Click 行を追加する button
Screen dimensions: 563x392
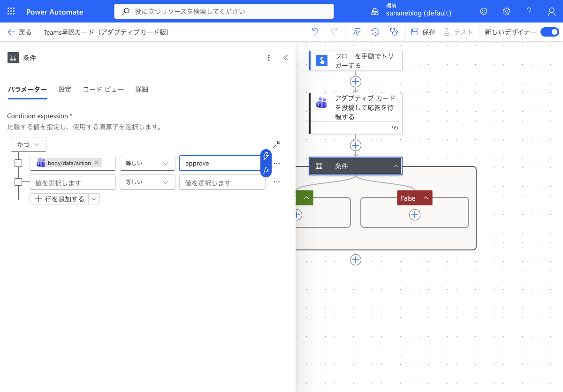click(x=59, y=199)
